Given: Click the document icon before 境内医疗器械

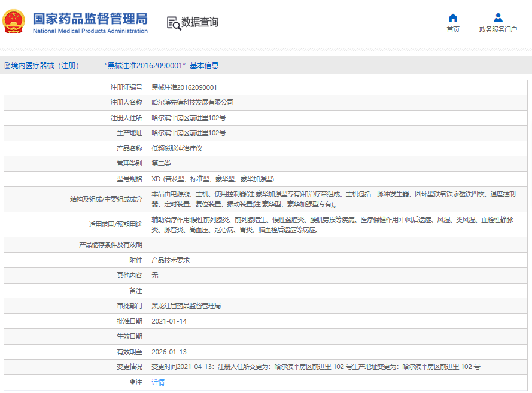Looking at the screenshot, I should click(x=7, y=66).
